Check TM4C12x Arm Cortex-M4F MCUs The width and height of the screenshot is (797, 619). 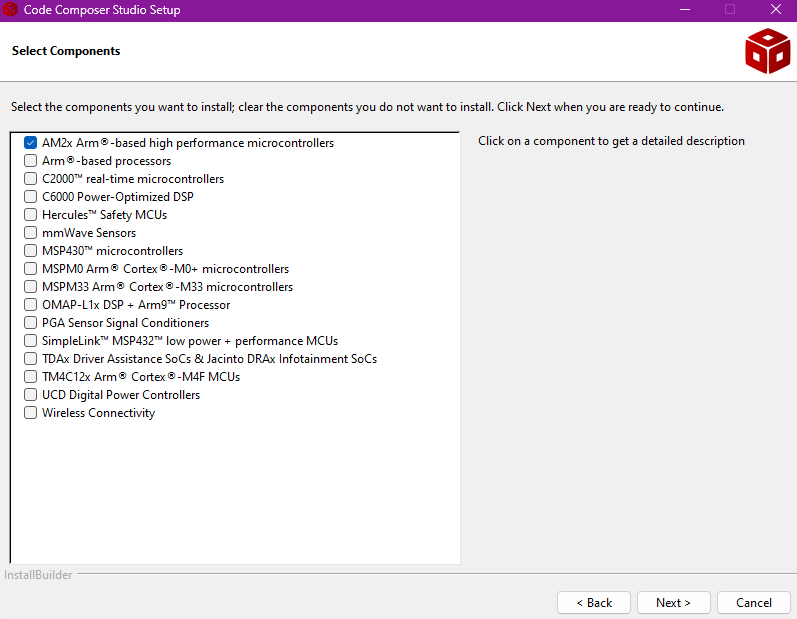(x=30, y=377)
